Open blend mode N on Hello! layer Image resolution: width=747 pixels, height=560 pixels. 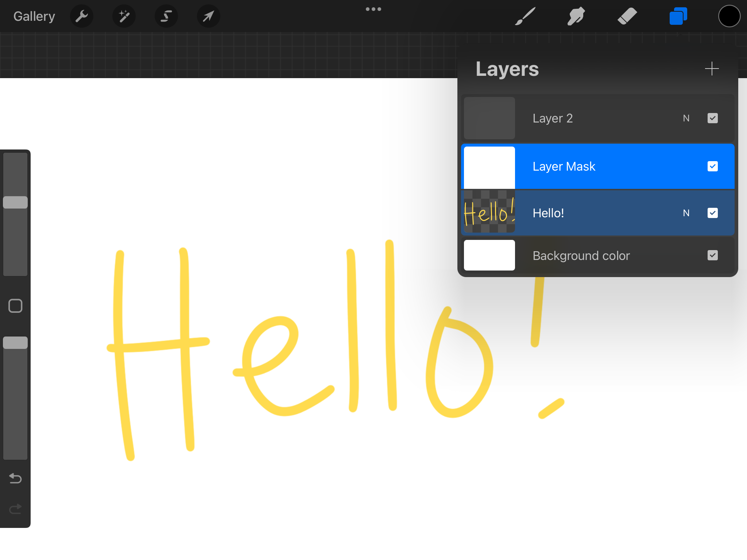point(686,213)
